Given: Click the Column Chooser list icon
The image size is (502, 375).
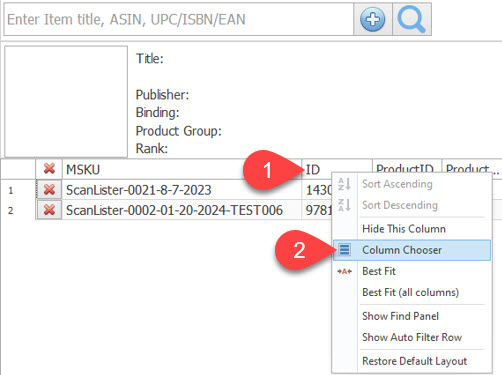Looking at the screenshot, I should click(344, 250).
